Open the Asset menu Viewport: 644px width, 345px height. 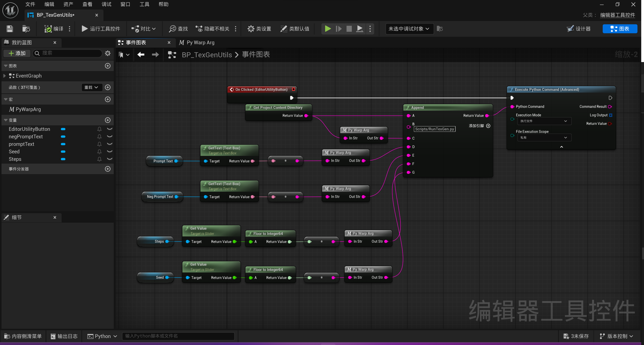pyautogui.click(x=68, y=4)
